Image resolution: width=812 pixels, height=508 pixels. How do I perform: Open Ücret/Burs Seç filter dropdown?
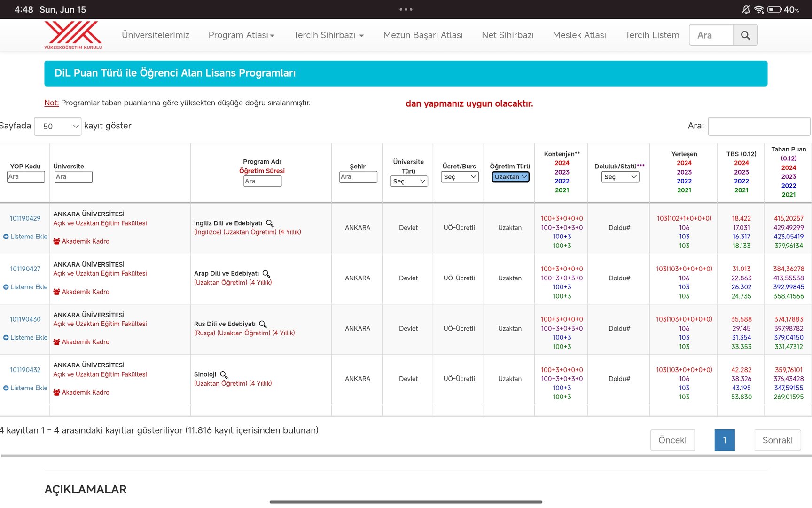click(460, 176)
